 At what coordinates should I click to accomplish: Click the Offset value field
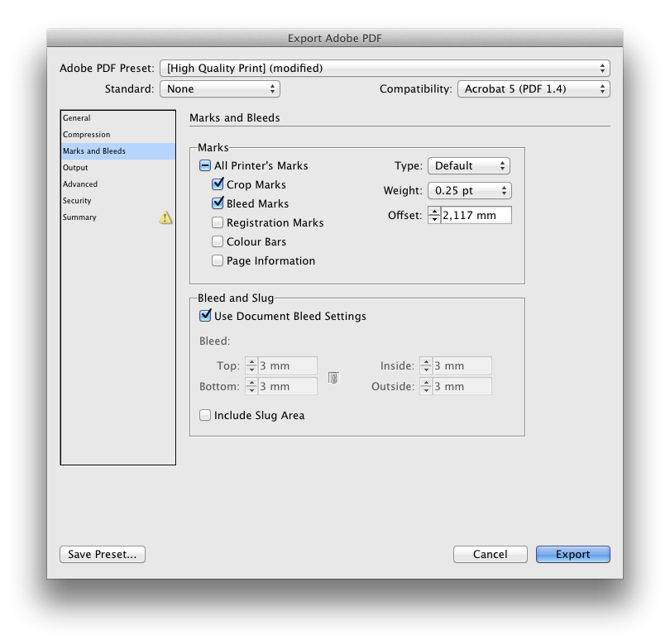point(476,215)
